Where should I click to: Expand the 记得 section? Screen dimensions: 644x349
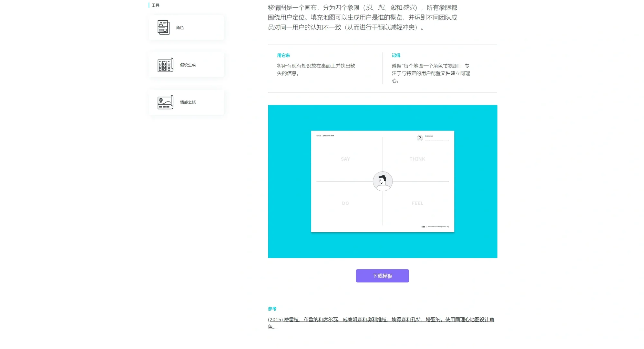point(396,55)
